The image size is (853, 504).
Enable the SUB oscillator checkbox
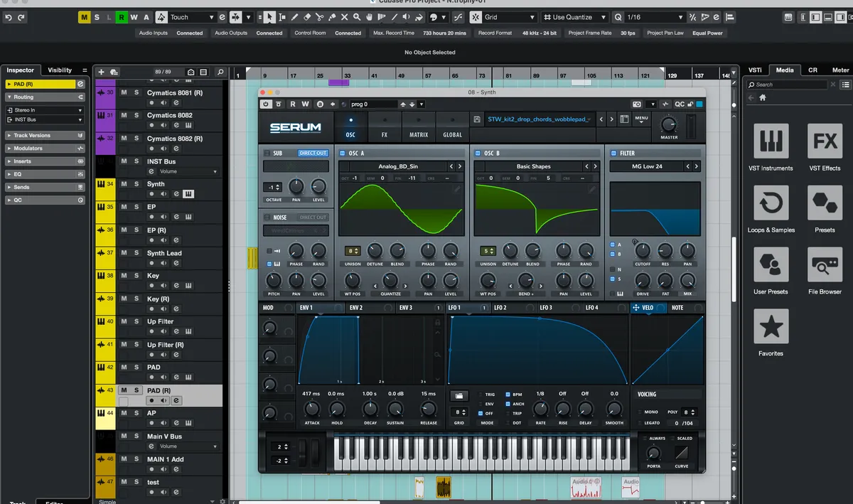267,153
